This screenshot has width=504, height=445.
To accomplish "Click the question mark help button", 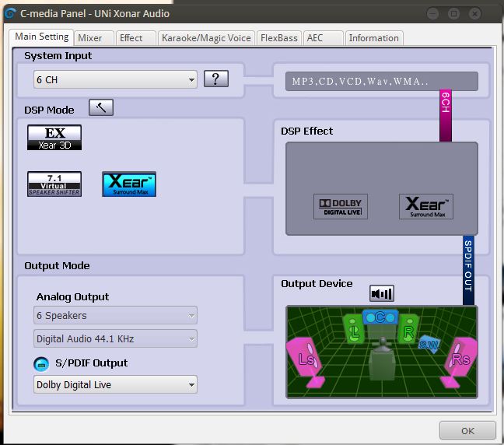I will tap(216, 79).
